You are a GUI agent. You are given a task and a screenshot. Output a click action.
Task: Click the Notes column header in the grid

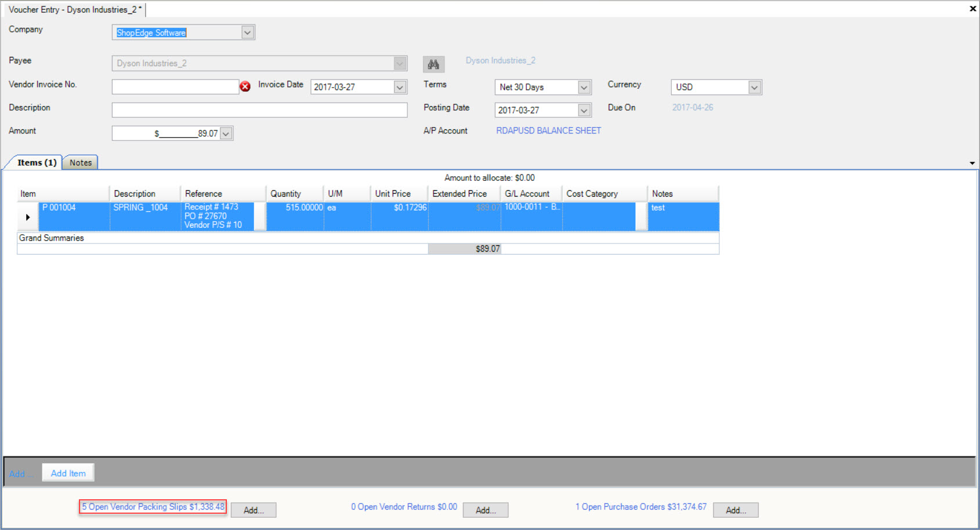click(x=684, y=194)
